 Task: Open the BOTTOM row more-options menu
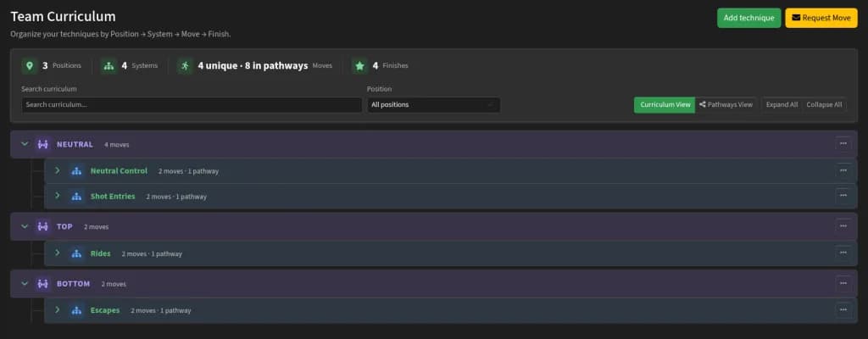pyautogui.click(x=843, y=283)
